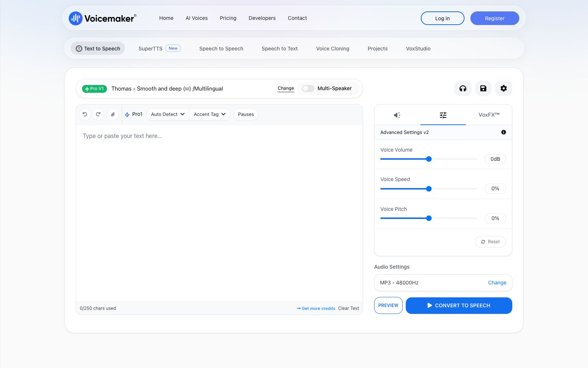Open the VoxFX™ tab
The height and width of the screenshot is (368, 588).
(489, 115)
